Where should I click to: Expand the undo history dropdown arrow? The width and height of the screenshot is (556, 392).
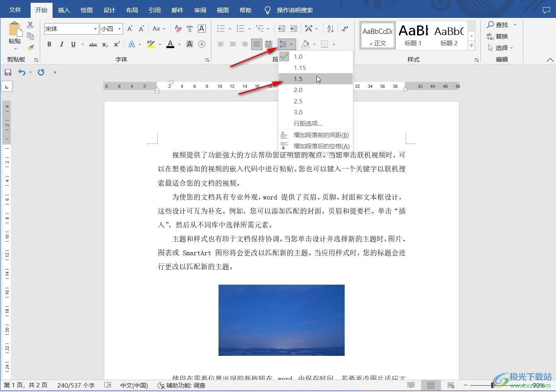click(x=31, y=72)
